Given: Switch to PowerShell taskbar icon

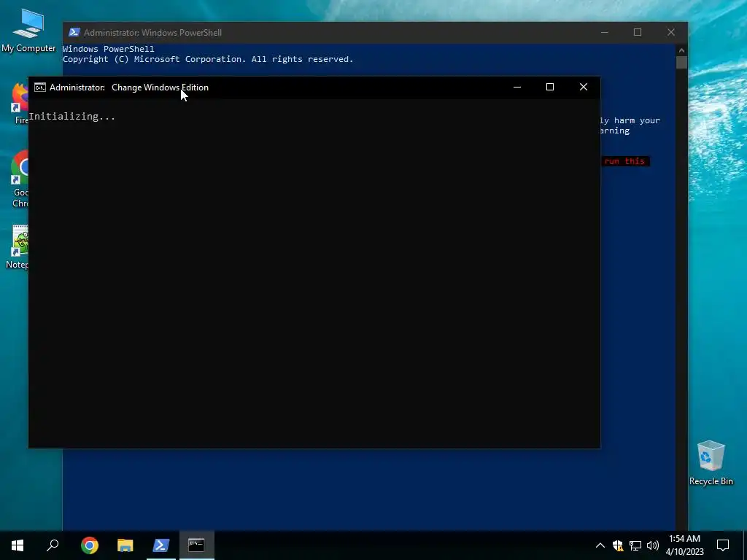Looking at the screenshot, I should click(161, 545).
